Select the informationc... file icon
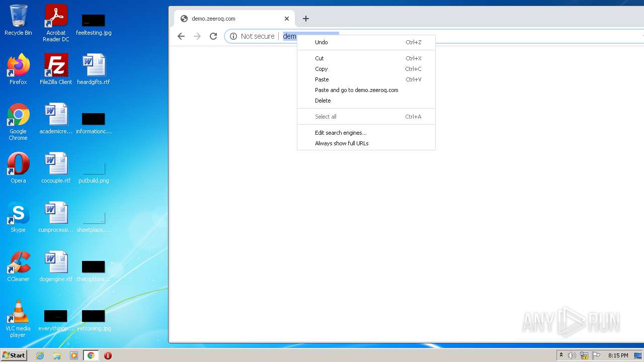This screenshot has width=644, height=362. click(x=94, y=123)
